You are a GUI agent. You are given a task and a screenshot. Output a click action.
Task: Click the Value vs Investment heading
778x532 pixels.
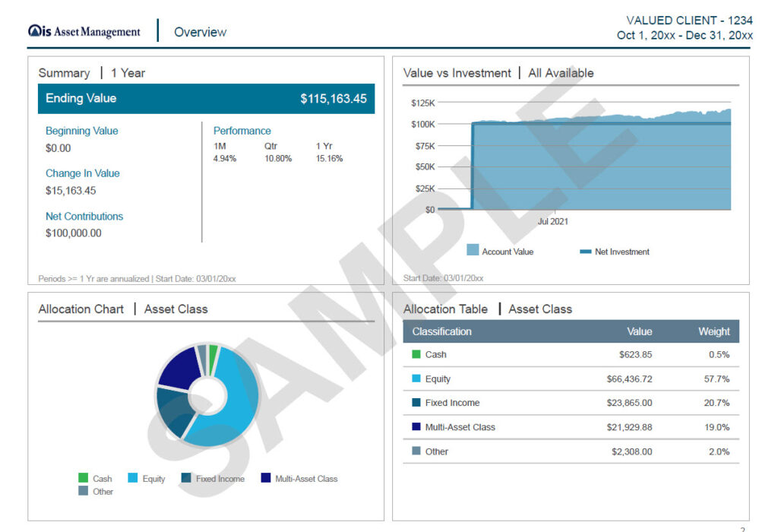(457, 73)
